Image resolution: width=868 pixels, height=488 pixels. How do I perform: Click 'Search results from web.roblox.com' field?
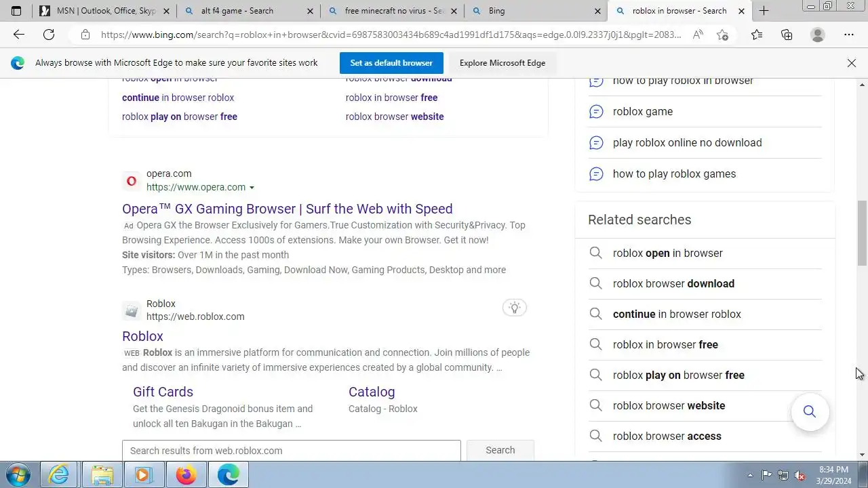[292, 451]
